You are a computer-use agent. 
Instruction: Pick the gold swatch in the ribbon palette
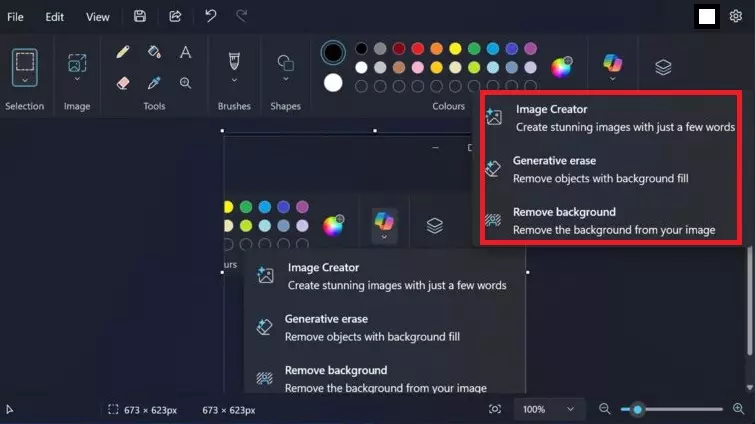(436, 67)
